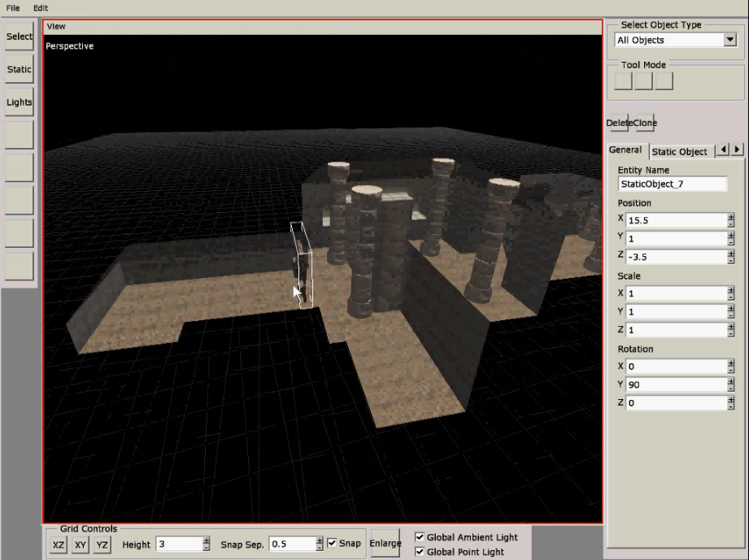Switch to the Static Object tab

click(679, 152)
